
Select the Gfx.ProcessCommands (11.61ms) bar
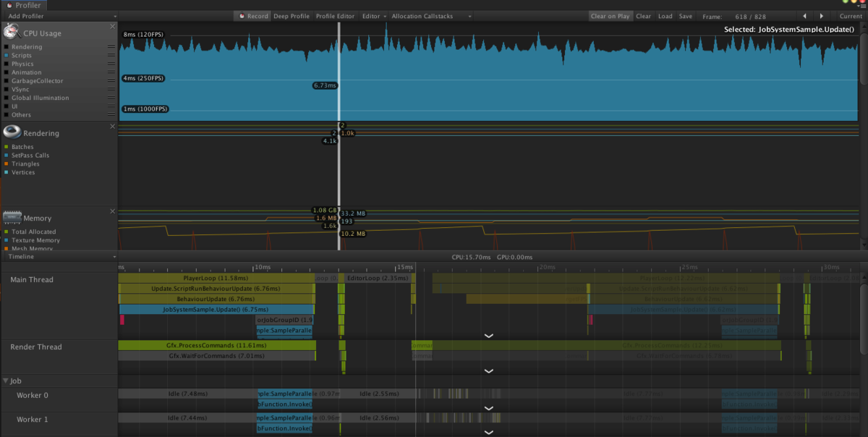pyautogui.click(x=217, y=346)
